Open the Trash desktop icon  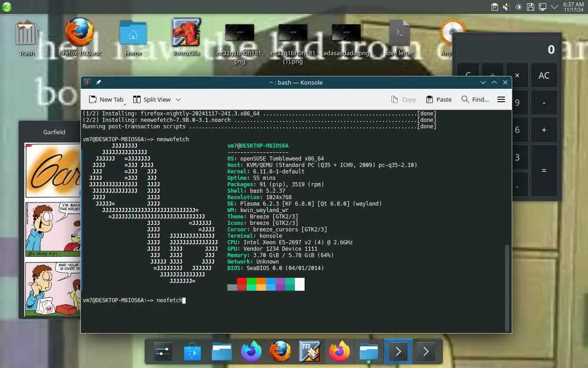(x=27, y=37)
